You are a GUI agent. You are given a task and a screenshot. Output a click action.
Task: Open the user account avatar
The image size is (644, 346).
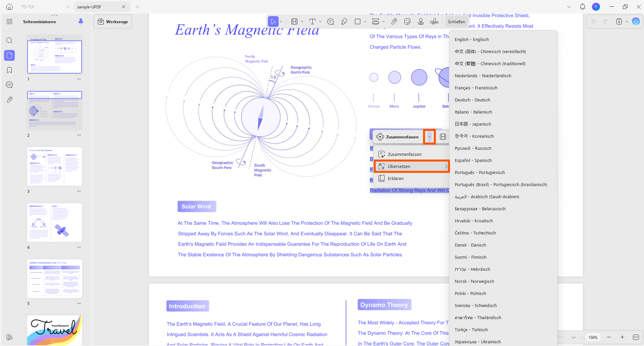[596, 7]
